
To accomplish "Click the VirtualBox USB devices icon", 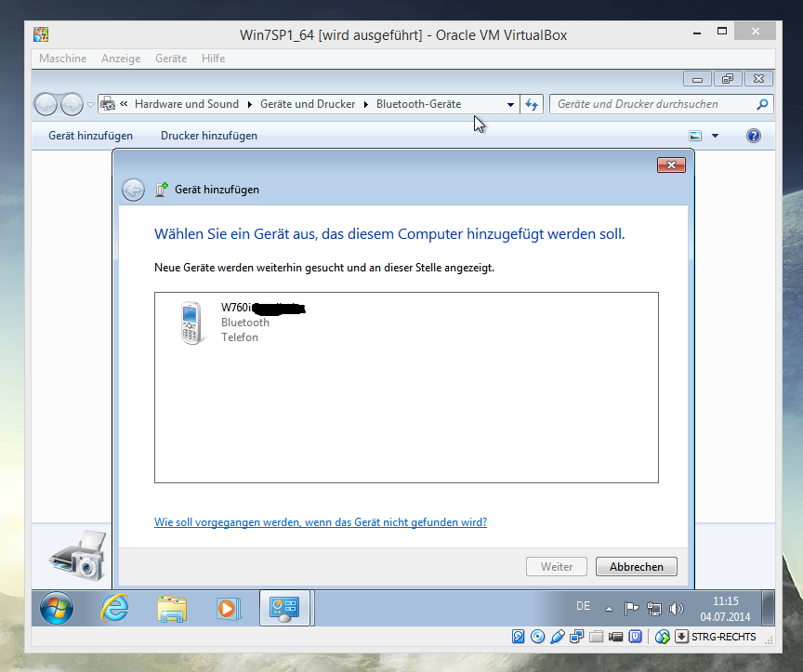I will [558, 637].
